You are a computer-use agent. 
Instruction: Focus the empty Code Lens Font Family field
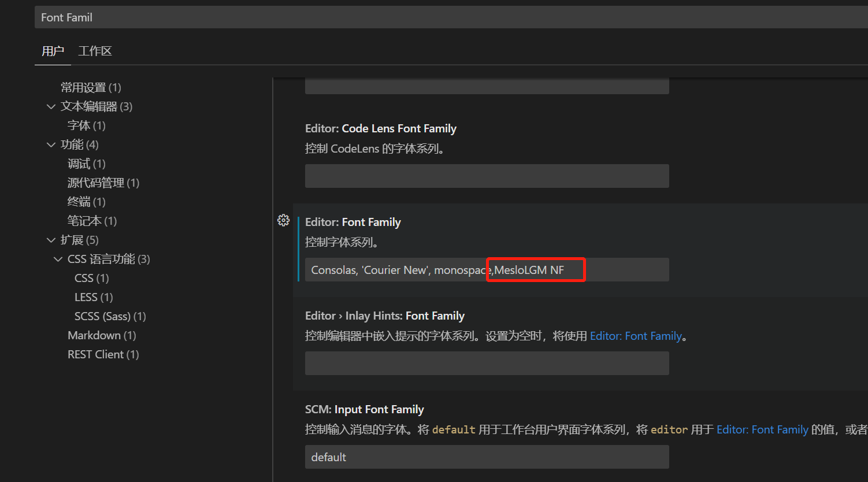pyautogui.click(x=487, y=176)
